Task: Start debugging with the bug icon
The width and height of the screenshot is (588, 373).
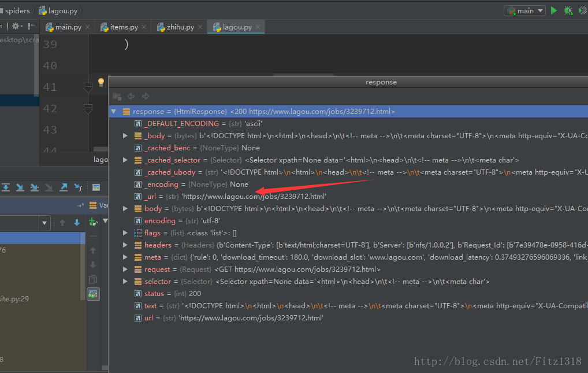Action: [x=568, y=10]
